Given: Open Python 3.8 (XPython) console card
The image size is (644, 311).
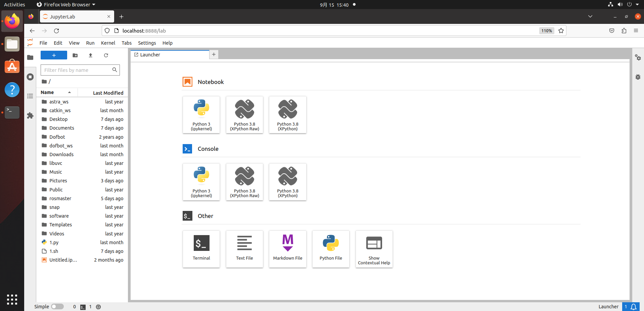Looking at the screenshot, I should tap(288, 182).
